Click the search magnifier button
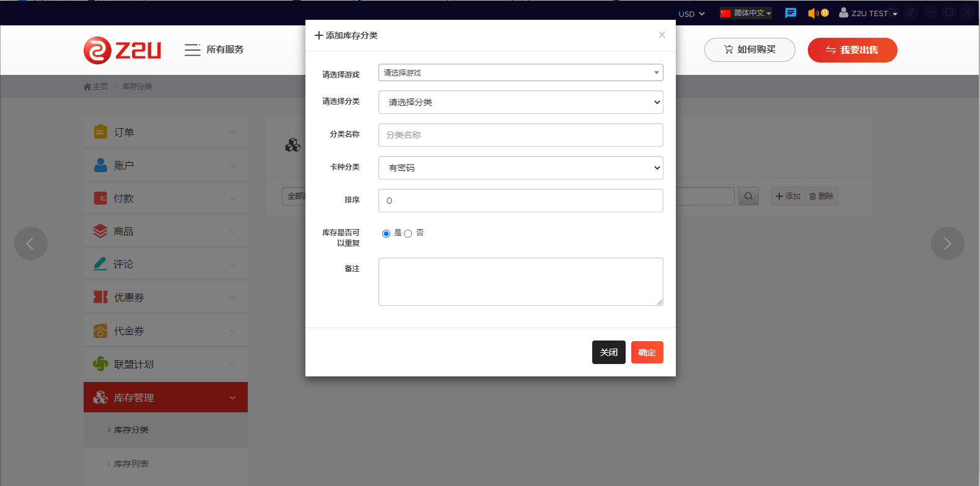 [x=748, y=196]
